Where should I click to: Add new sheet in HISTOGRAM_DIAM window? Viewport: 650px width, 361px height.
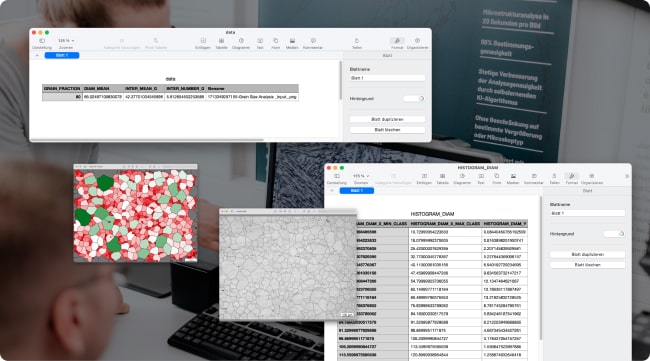(x=332, y=191)
